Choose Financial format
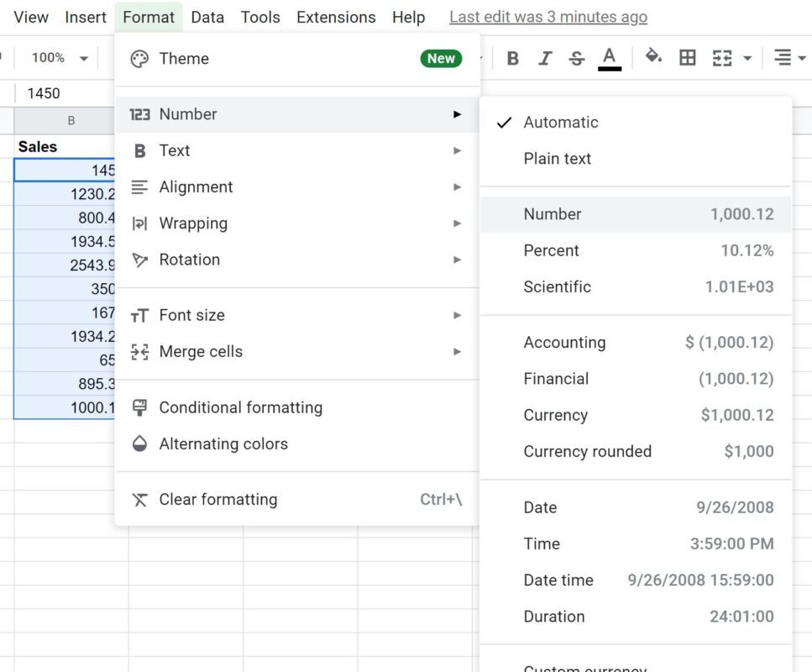 tap(636, 379)
